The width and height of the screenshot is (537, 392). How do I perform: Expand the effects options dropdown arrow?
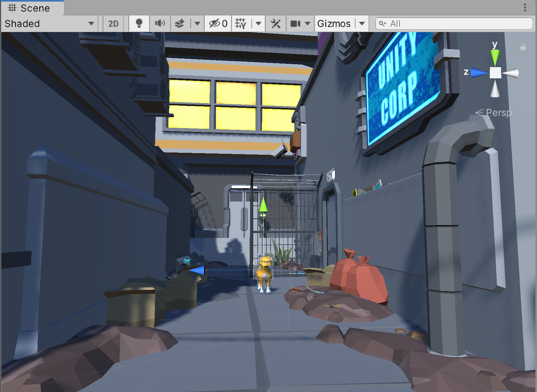197,23
